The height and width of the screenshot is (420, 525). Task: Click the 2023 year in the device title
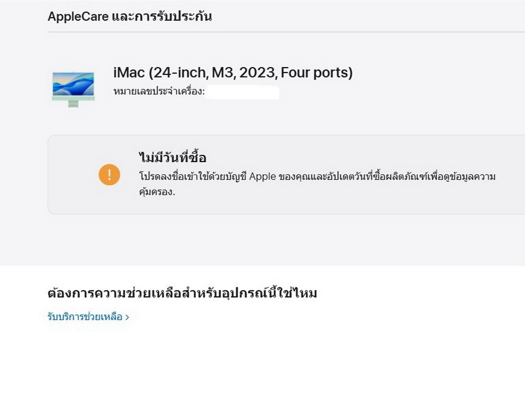(x=257, y=73)
